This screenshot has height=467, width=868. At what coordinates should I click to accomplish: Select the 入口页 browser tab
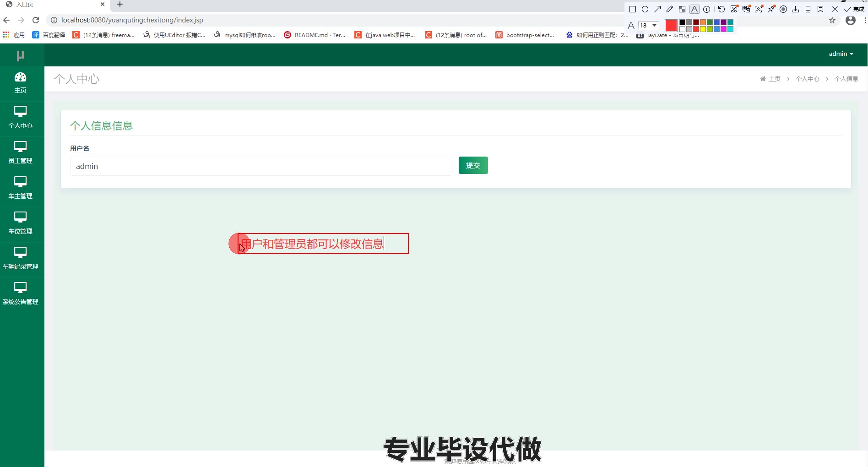(x=55, y=5)
